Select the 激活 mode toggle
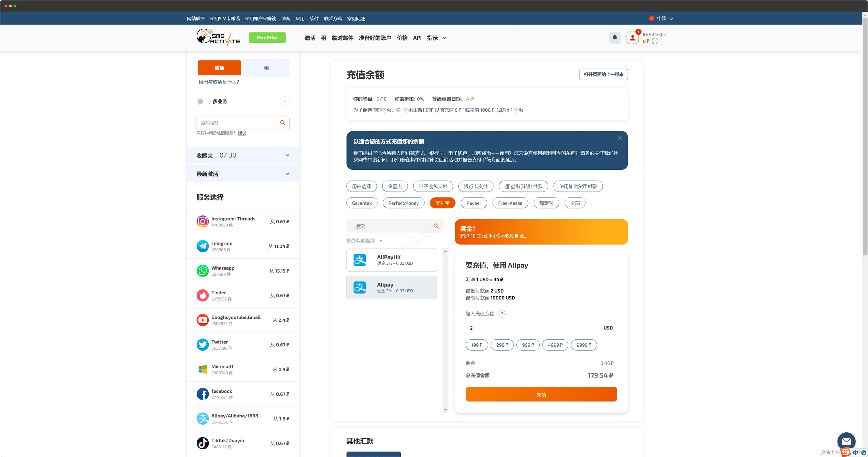The width and height of the screenshot is (868, 457). pos(219,68)
